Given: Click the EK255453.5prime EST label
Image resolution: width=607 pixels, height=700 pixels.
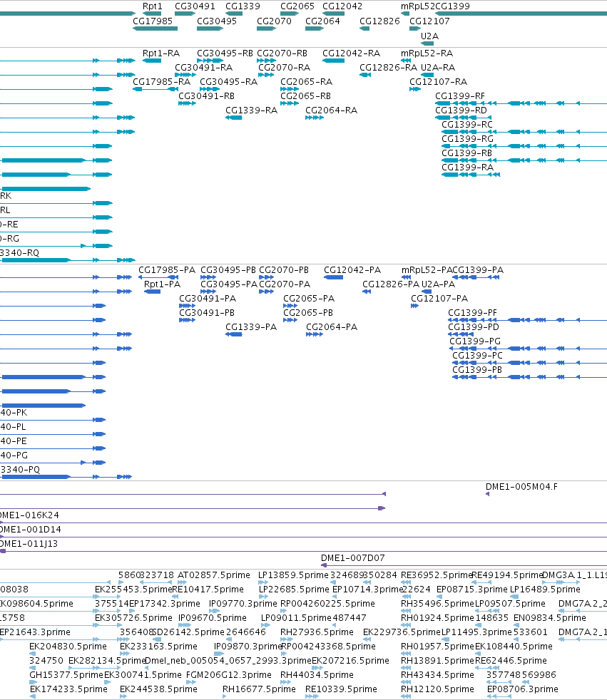Looking at the screenshot, I should 133,590.
